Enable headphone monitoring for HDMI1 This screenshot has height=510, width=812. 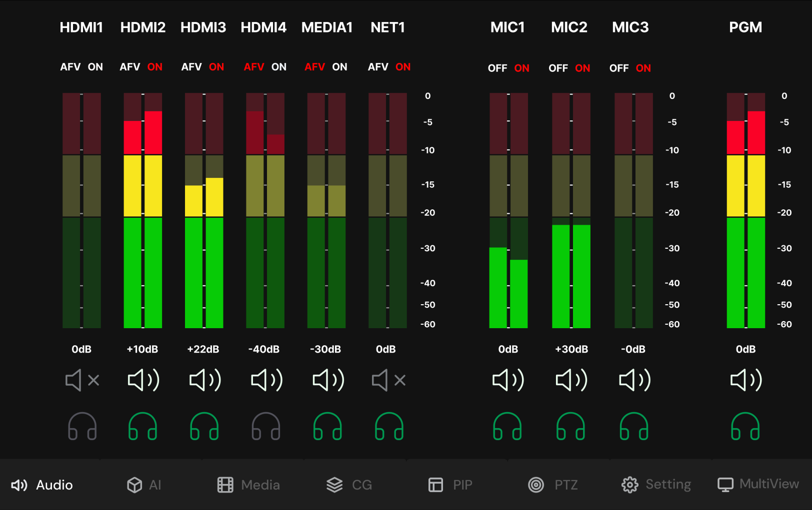click(82, 426)
